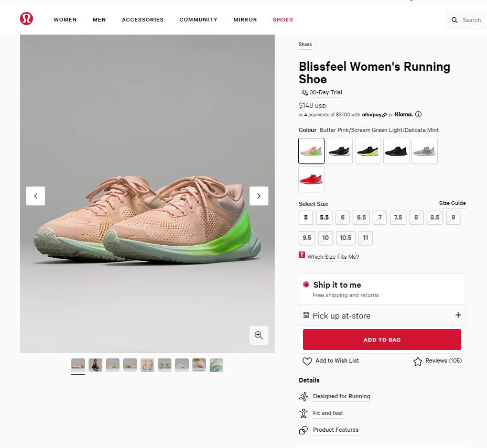Zoom into product image with magnifier

259,335
